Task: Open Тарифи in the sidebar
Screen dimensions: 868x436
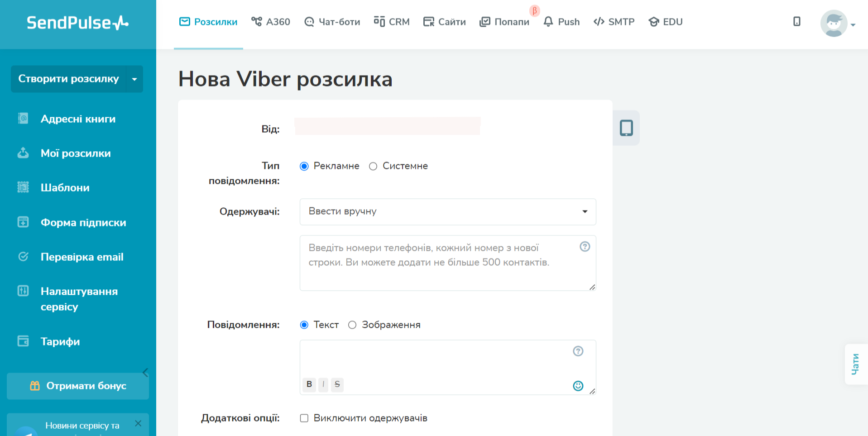Action: tap(60, 341)
